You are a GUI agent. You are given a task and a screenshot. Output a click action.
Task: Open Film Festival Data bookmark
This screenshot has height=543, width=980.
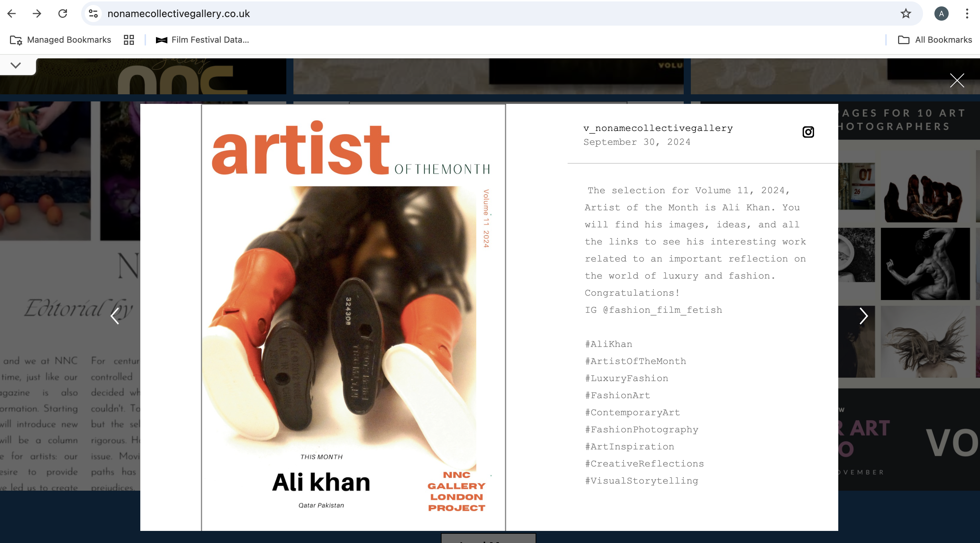(202, 40)
